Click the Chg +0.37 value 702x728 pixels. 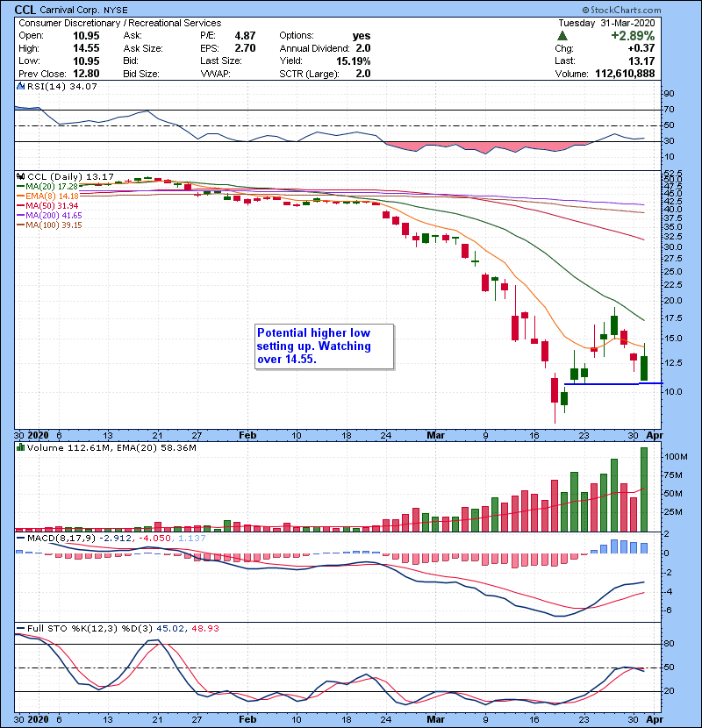[641, 48]
